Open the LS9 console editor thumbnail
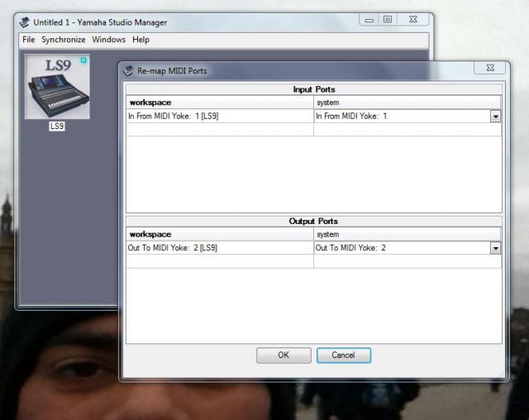The image size is (529, 420). [x=57, y=87]
